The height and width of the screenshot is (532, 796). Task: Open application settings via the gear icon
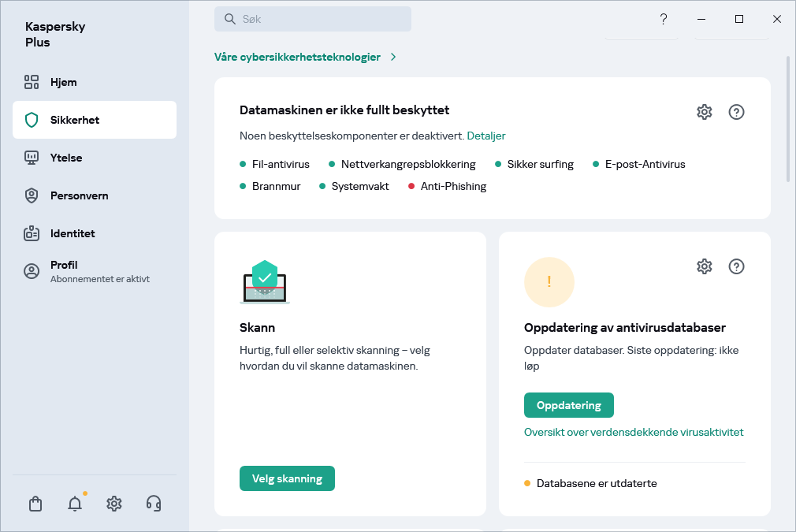(113, 504)
